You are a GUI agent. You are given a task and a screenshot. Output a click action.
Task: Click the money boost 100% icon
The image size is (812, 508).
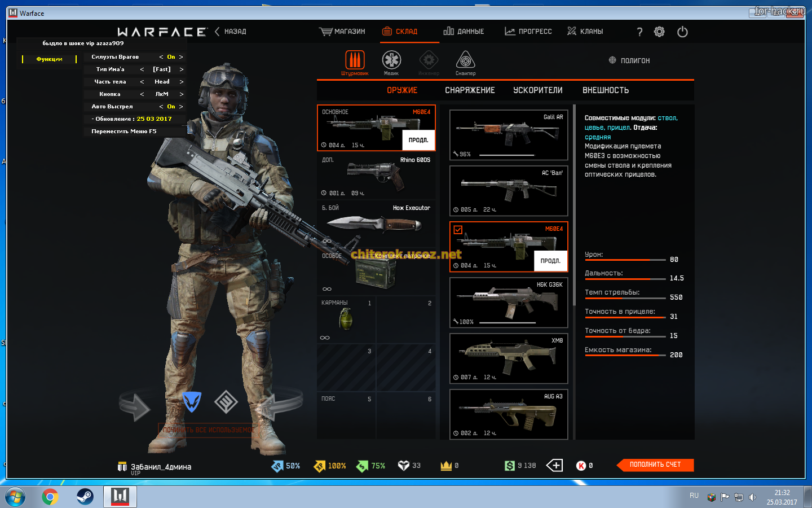[320, 466]
